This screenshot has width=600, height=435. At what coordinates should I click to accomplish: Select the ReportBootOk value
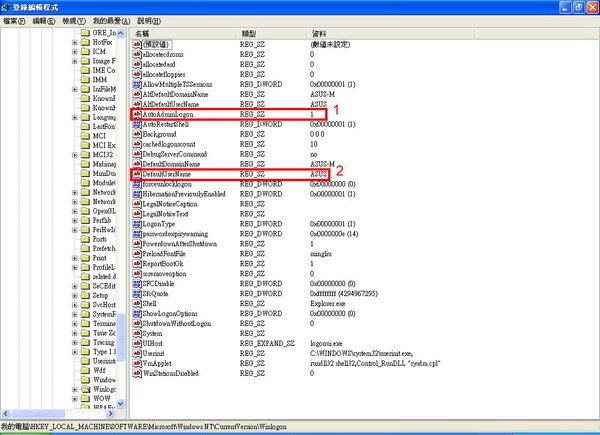click(x=163, y=264)
